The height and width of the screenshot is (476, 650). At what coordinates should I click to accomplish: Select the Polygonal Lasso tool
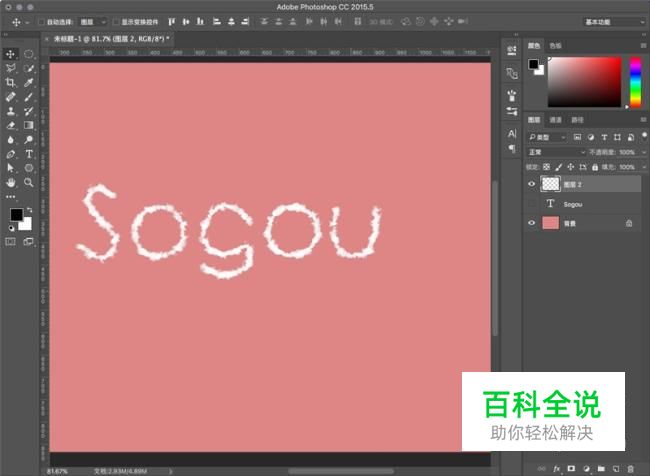(x=10, y=68)
